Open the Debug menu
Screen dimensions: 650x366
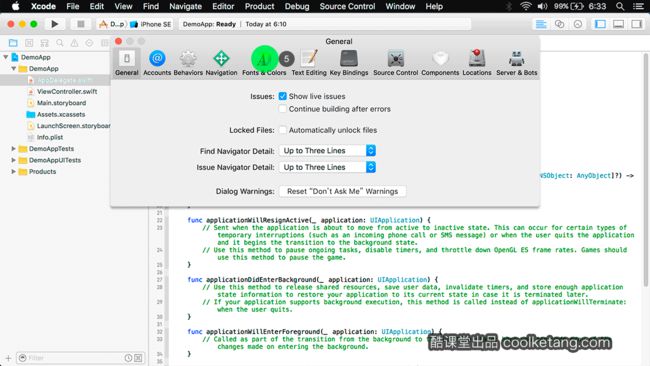(x=297, y=6)
